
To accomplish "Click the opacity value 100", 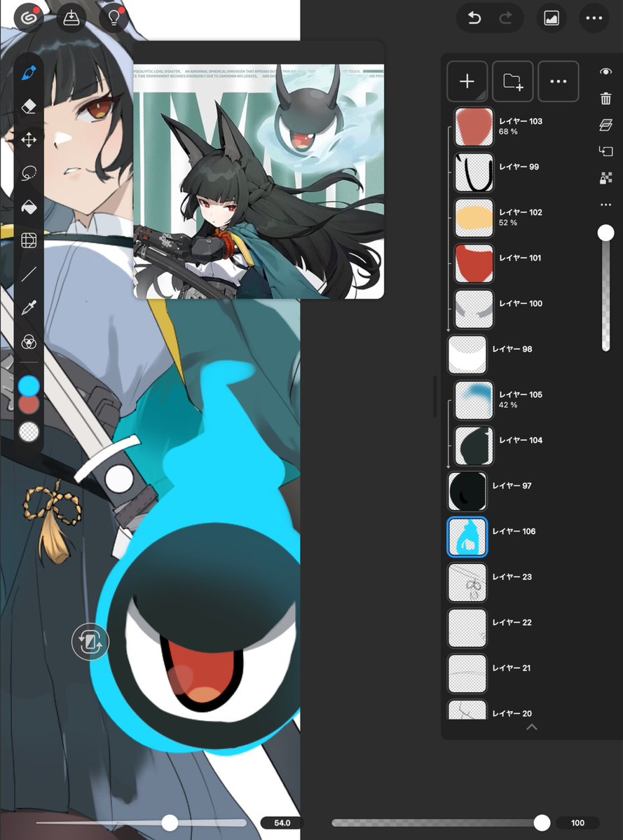I will point(577,823).
